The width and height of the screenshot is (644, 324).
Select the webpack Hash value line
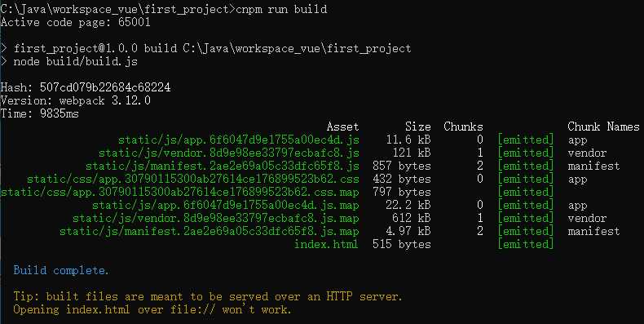(86, 87)
